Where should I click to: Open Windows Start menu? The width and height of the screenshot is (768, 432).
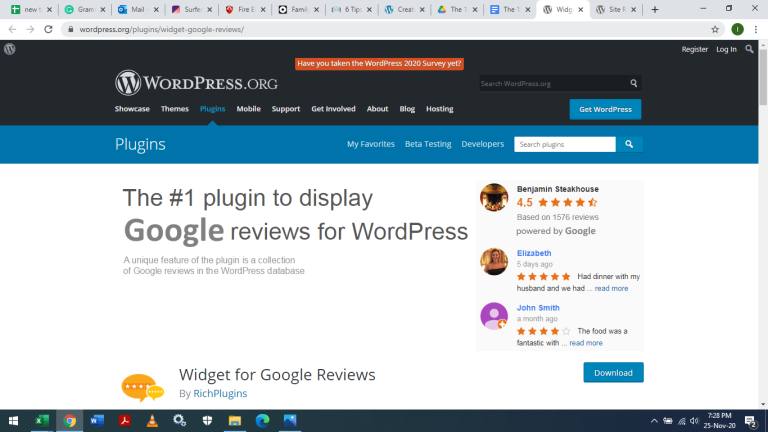(13, 421)
